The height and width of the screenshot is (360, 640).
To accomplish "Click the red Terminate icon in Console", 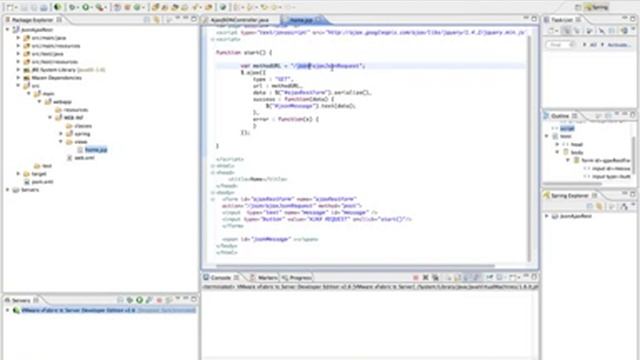I will pyautogui.click(x=416, y=278).
